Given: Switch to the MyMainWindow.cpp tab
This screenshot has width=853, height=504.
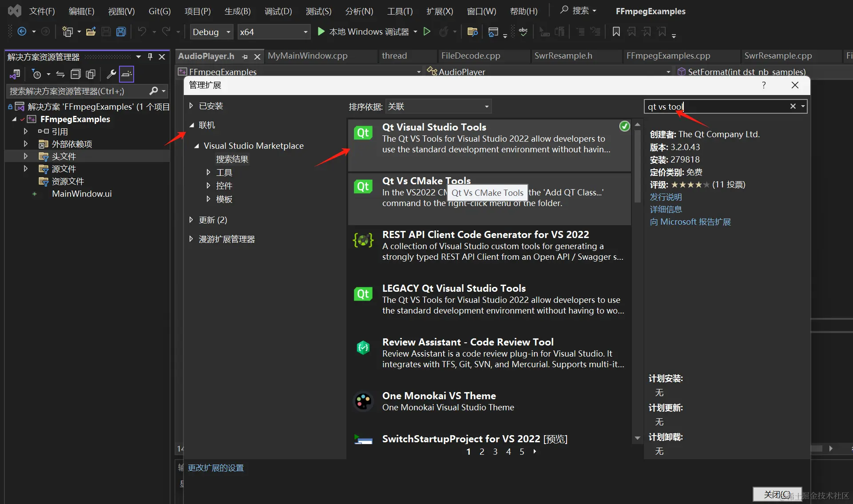Looking at the screenshot, I should (x=308, y=56).
